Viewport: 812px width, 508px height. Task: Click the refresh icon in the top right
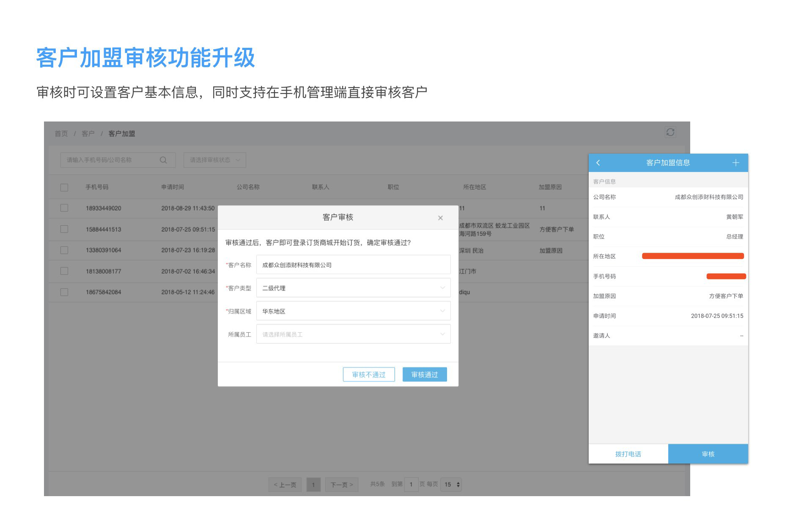pyautogui.click(x=670, y=133)
